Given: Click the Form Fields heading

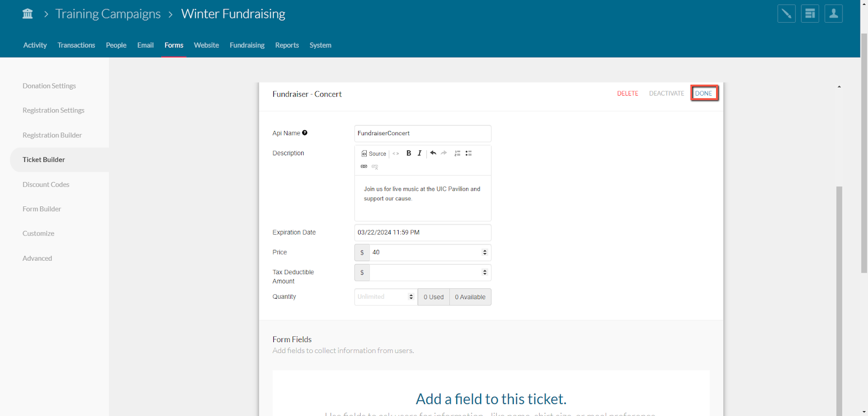Looking at the screenshot, I should click(292, 339).
